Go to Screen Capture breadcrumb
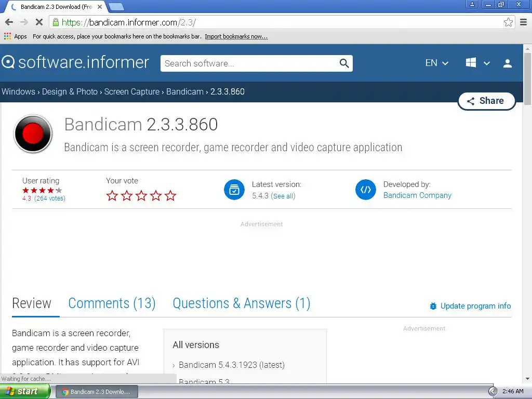The width and height of the screenshot is (532, 399). (131, 91)
